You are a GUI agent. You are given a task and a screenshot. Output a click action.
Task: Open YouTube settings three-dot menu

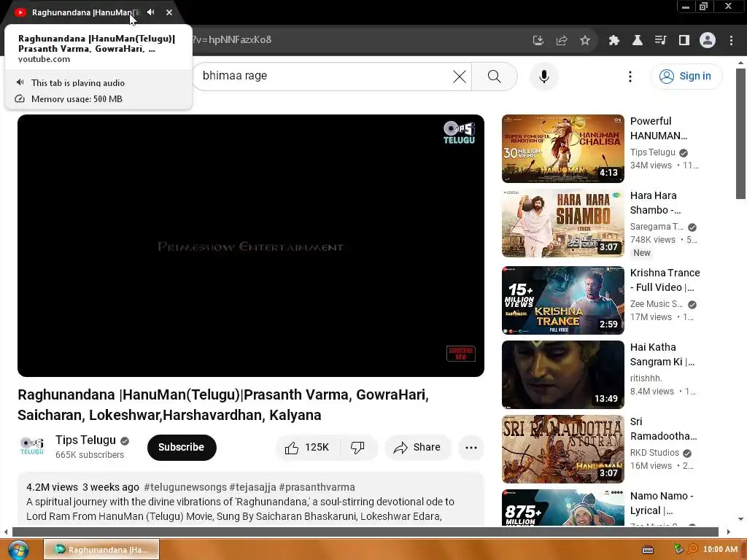(x=630, y=76)
